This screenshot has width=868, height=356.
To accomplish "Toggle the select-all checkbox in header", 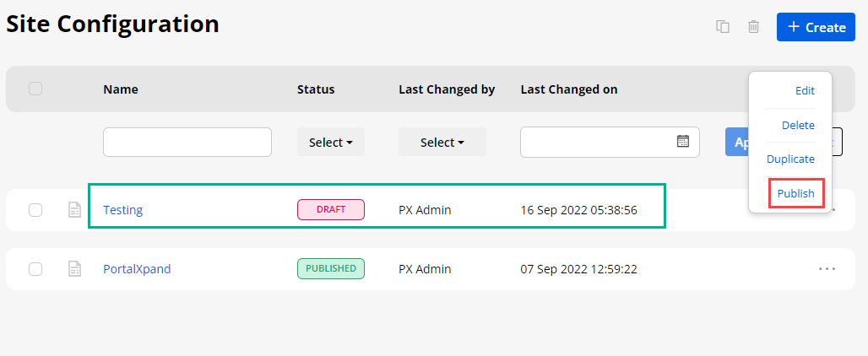I will (35, 89).
